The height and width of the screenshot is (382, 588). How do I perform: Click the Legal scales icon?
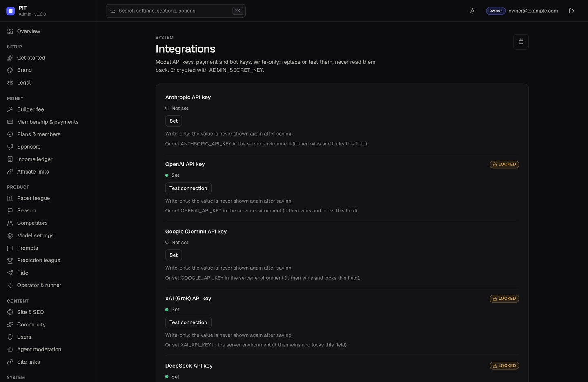[x=10, y=83]
